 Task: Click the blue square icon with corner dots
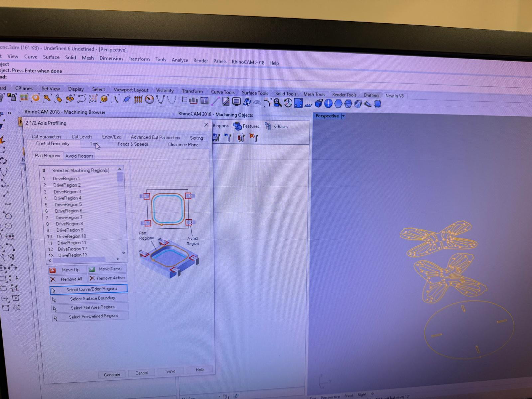pyautogui.click(x=298, y=103)
